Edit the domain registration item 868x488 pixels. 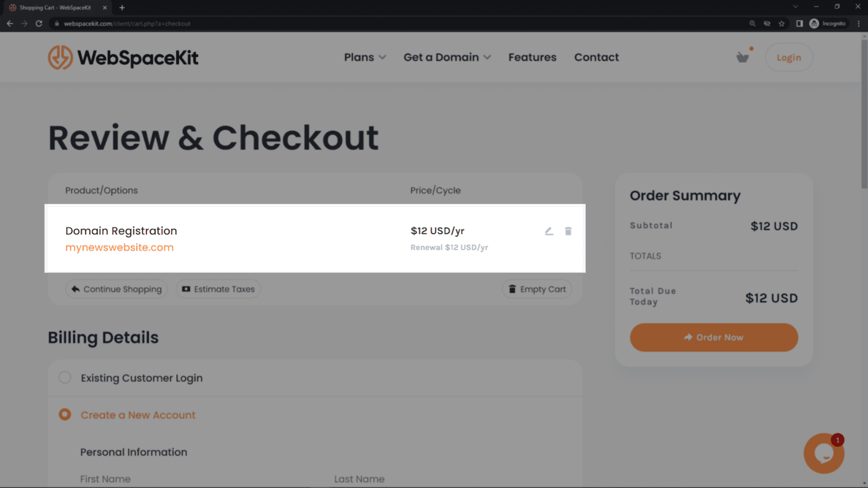click(x=549, y=231)
